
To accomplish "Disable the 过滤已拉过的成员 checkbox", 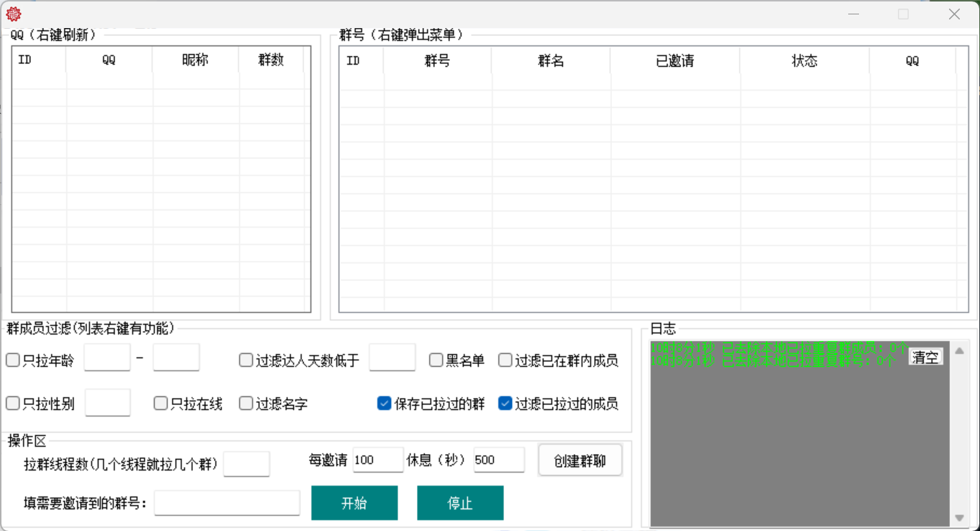I will click(x=505, y=404).
